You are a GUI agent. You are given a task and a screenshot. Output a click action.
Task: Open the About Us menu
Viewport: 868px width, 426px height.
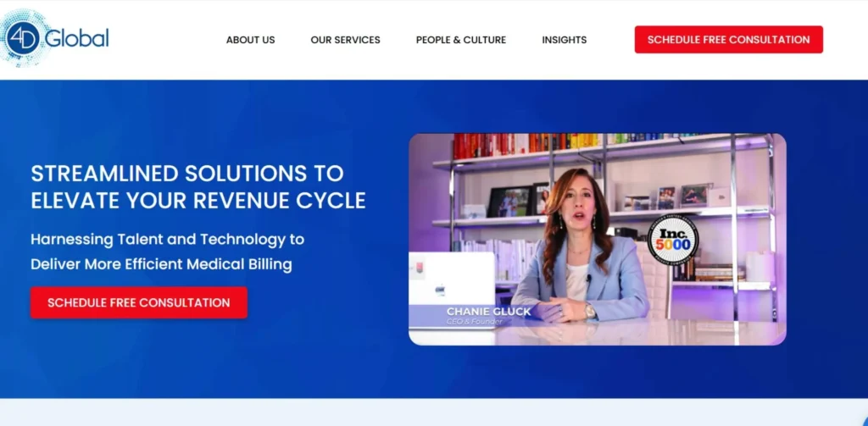250,40
